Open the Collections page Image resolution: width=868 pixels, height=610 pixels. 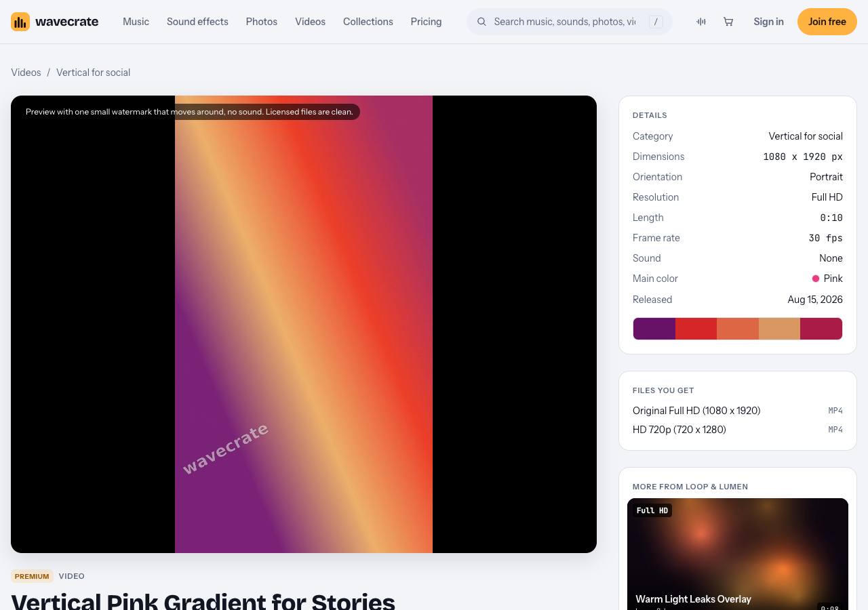(368, 22)
